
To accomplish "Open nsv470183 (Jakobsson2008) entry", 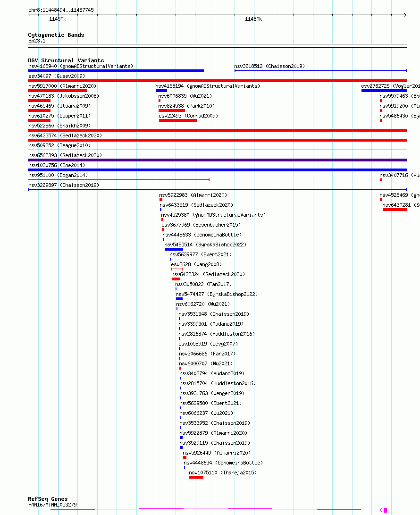I will [64, 95].
